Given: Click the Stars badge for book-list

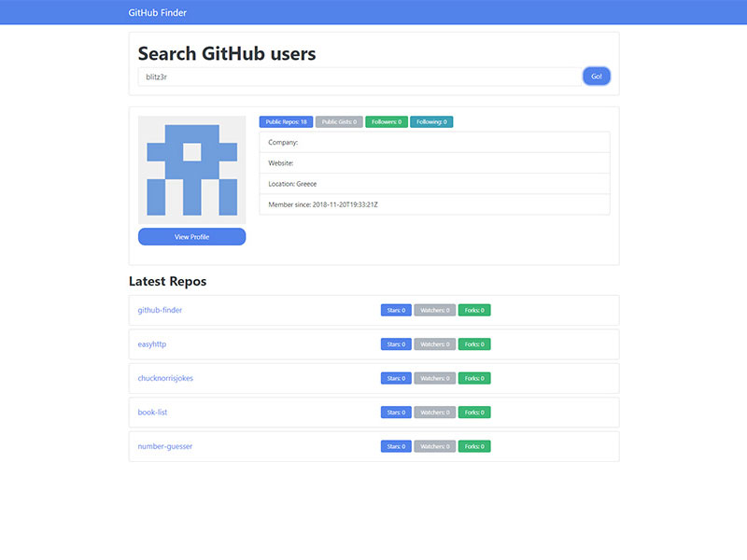Looking at the screenshot, I should coord(396,412).
